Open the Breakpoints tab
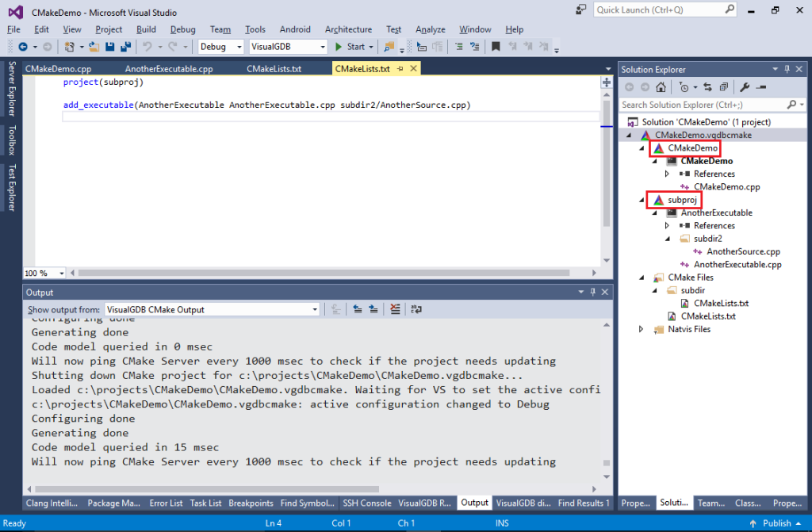The image size is (812, 532). click(x=251, y=503)
